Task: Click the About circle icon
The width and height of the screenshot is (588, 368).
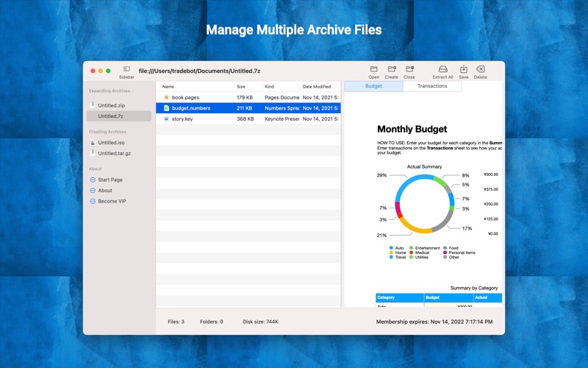Action: (93, 191)
